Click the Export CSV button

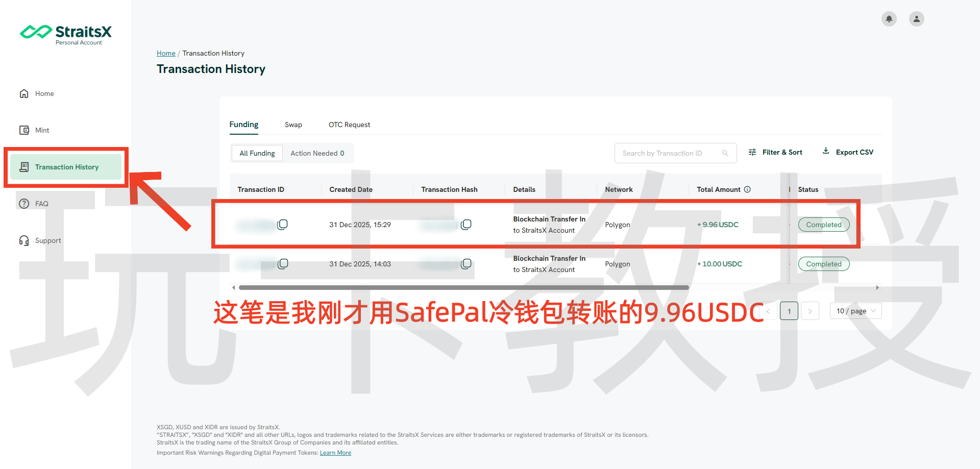click(x=848, y=152)
